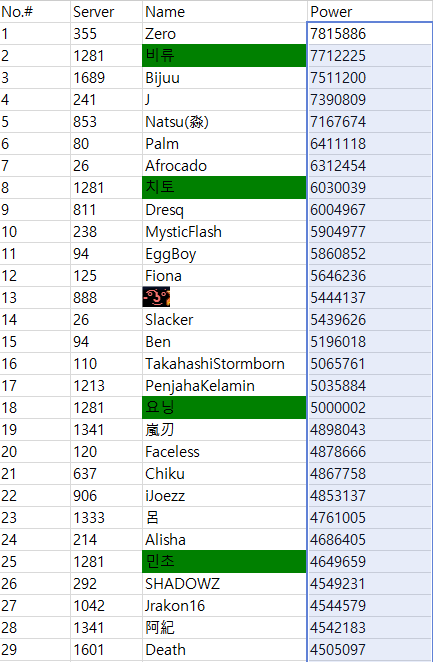Select the name cell MysticFlash
The width and height of the screenshot is (433, 662).
(x=225, y=231)
